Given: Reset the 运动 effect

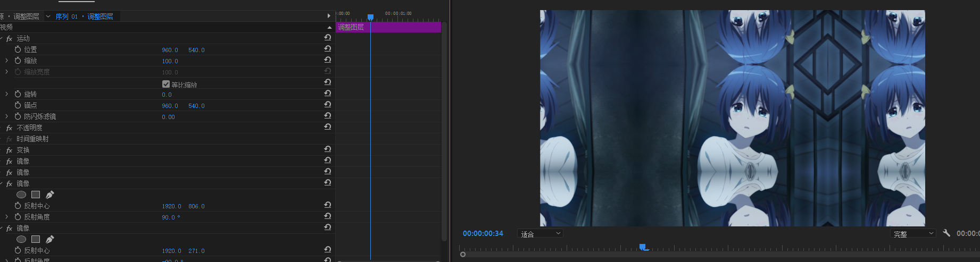Looking at the screenshot, I should click(x=328, y=38).
